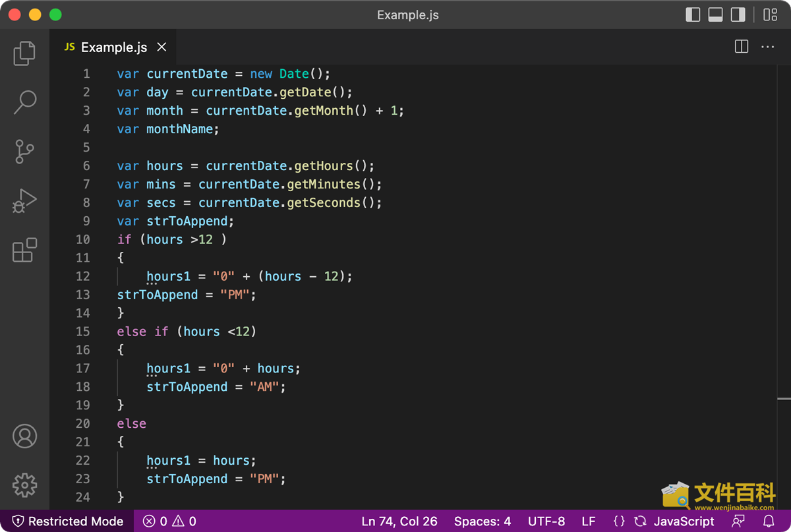Open the feedback icon in status bar
Image resolution: width=791 pixels, height=532 pixels.
[x=739, y=521]
